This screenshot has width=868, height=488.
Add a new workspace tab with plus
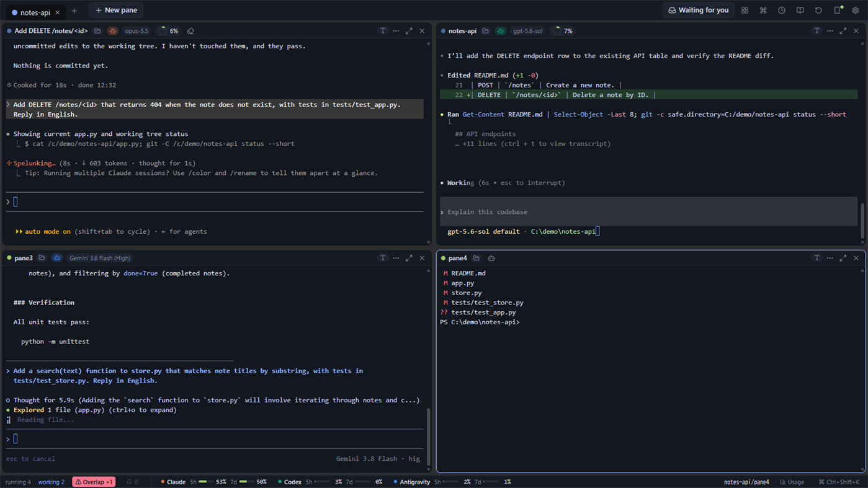coord(74,11)
